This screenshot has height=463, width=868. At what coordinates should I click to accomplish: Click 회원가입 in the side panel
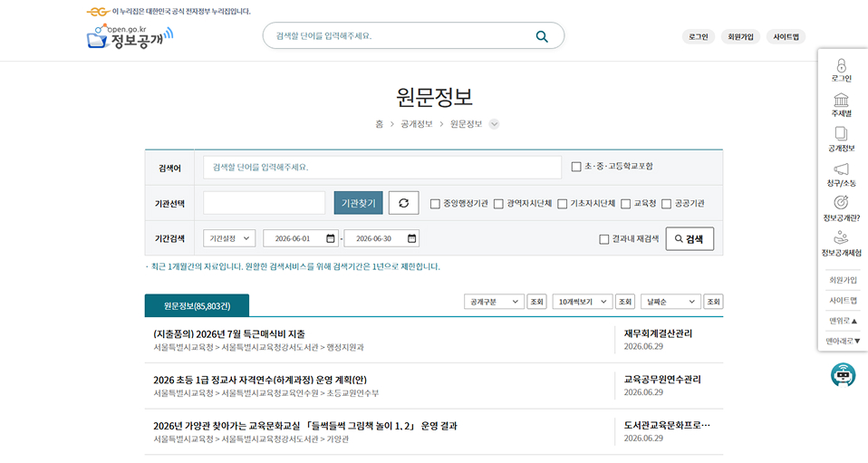[x=843, y=280]
